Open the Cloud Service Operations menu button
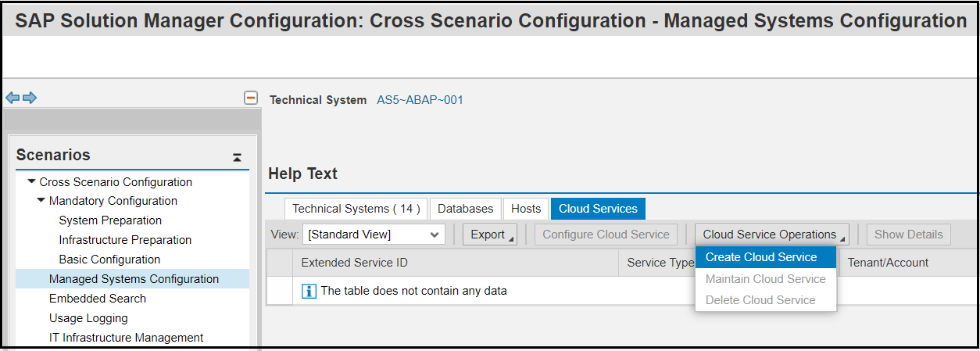The width and height of the screenshot is (980, 351). coord(772,234)
